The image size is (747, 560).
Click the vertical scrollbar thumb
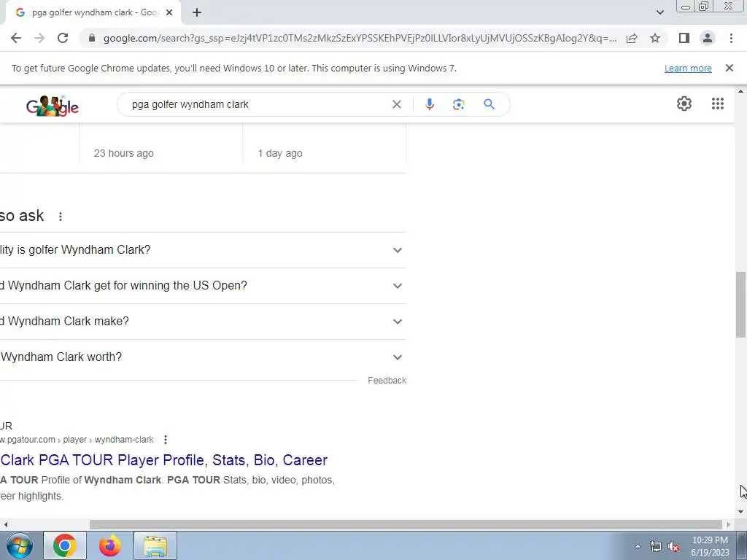(x=740, y=305)
